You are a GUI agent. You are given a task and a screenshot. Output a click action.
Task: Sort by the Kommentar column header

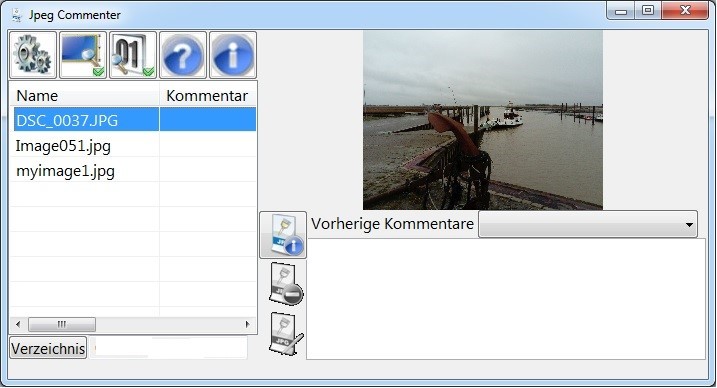(208, 96)
